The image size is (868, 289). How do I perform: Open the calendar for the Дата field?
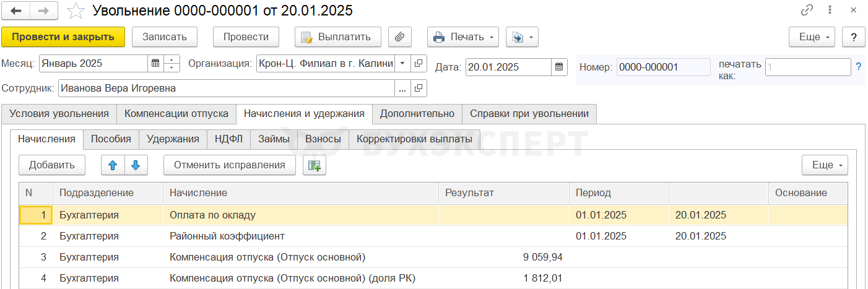click(x=559, y=67)
